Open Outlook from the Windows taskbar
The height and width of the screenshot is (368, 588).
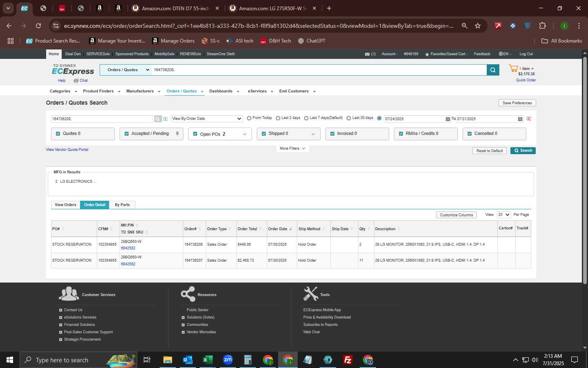[x=188, y=360]
